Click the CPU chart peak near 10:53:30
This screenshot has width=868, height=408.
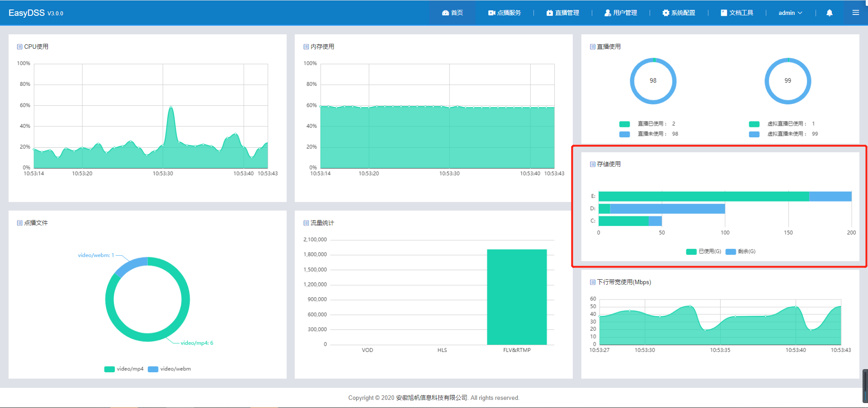click(170, 107)
